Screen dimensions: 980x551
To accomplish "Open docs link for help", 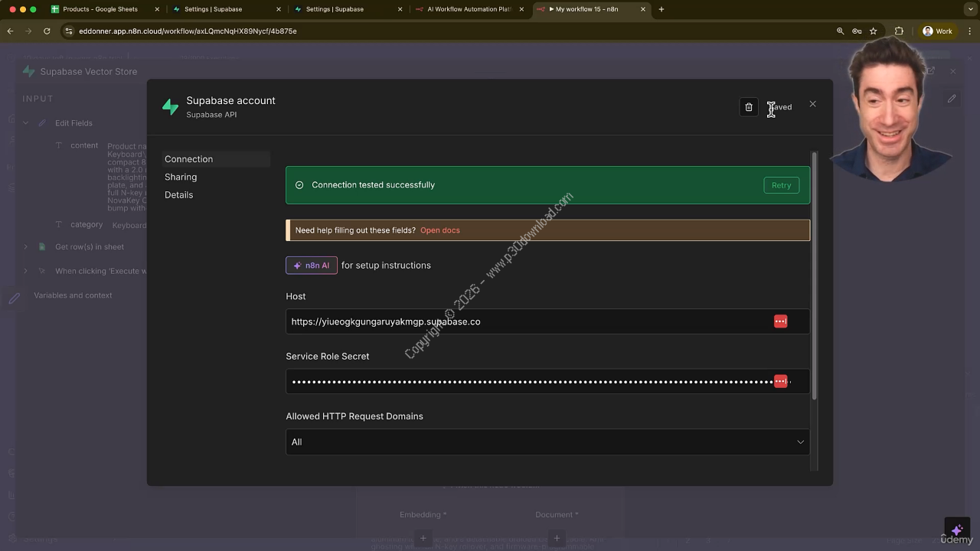I will click(x=439, y=230).
